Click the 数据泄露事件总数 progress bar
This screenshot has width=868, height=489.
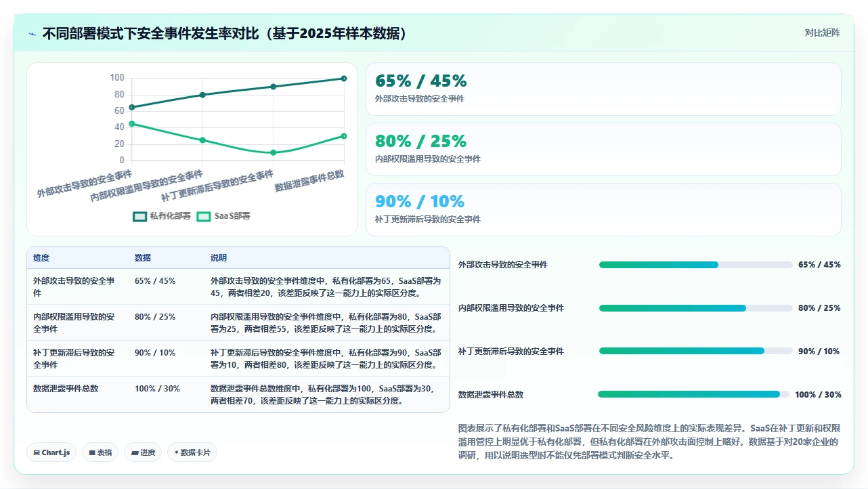[694, 394]
